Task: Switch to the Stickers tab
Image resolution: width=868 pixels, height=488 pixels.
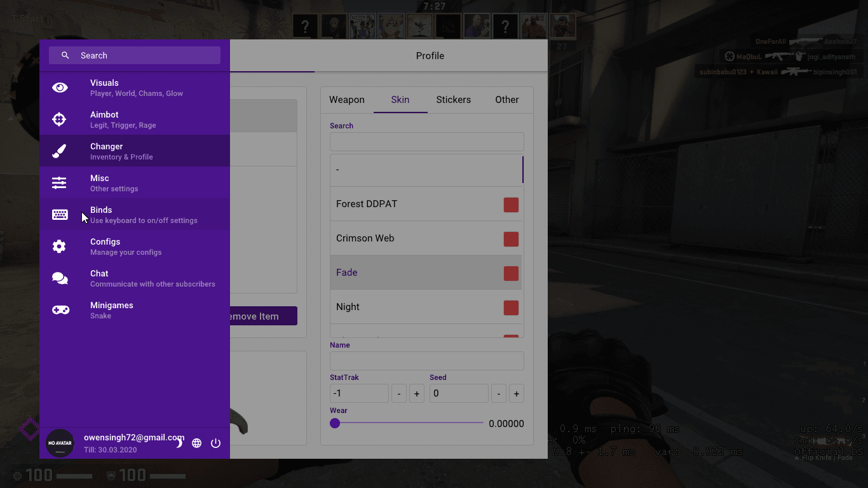Action: click(x=454, y=100)
